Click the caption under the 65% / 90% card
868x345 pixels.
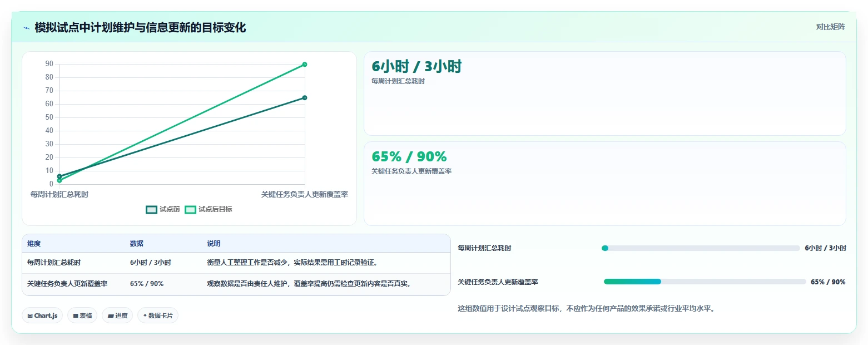click(x=411, y=171)
